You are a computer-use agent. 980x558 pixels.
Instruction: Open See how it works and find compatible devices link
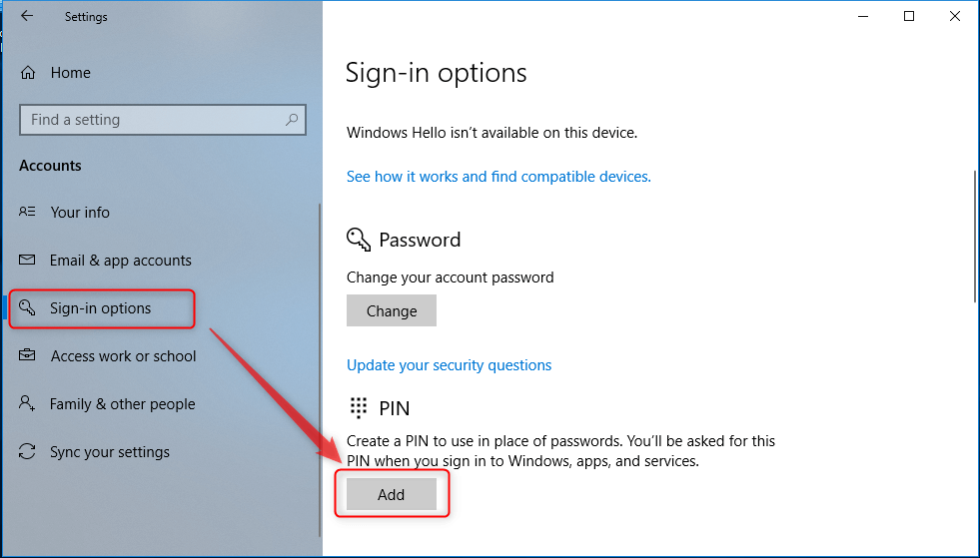[498, 177]
